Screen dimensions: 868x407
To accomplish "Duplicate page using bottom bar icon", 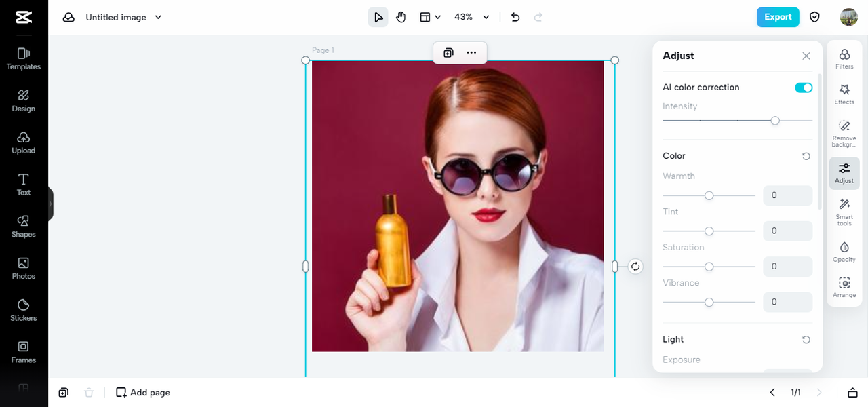I will [x=63, y=392].
